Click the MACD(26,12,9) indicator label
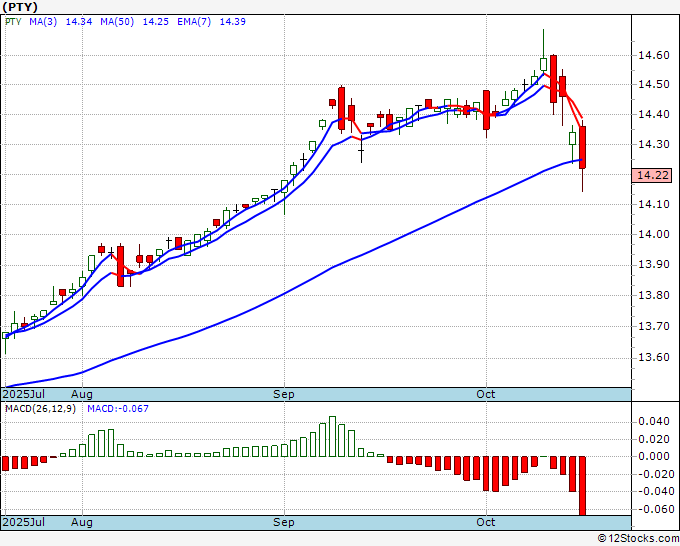Image resolution: width=680 pixels, height=546 pixels. coord(40,409)
